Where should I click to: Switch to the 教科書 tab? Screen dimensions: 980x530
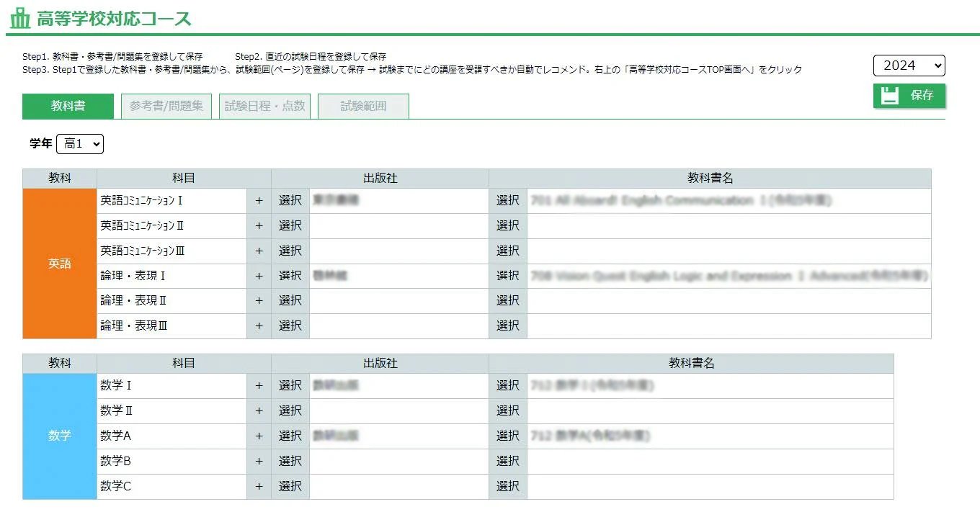coord(68,106)
